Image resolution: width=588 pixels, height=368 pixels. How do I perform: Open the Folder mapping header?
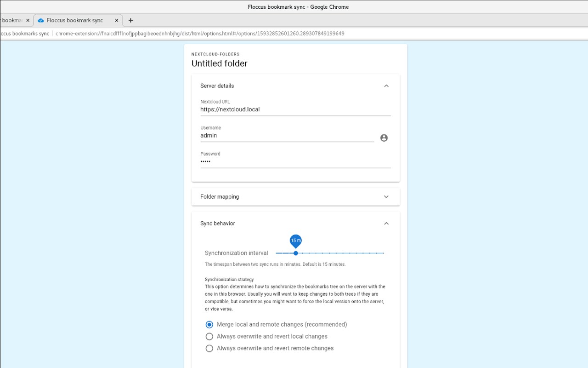pos(295,196)
